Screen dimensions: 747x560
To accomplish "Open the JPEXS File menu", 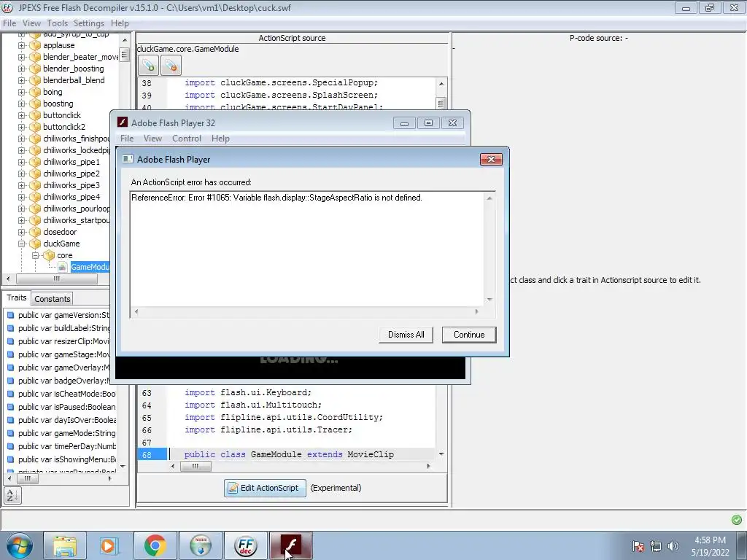I will [9, 23].
